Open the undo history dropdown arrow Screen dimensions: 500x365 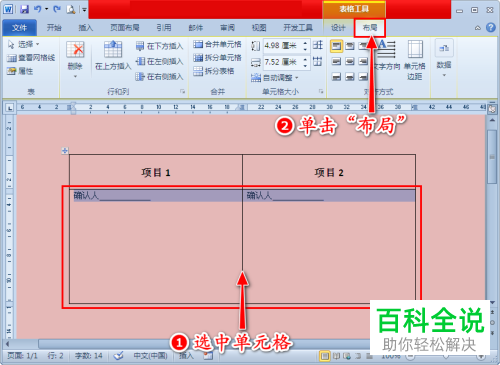coord(46,9)
